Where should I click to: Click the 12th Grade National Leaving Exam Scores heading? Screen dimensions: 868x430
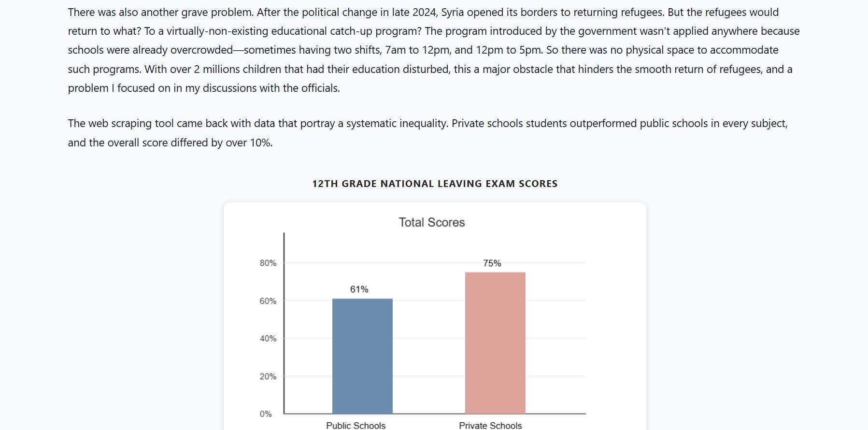435,184
